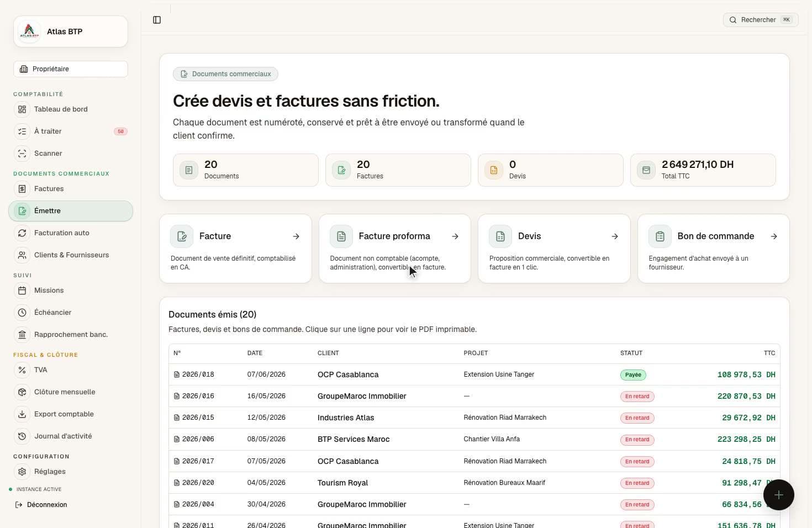Viewport: 812px width, 528px height.
Task: Click Rénovation Bureaux Maarif project
Action: click(x=504, y=483)
